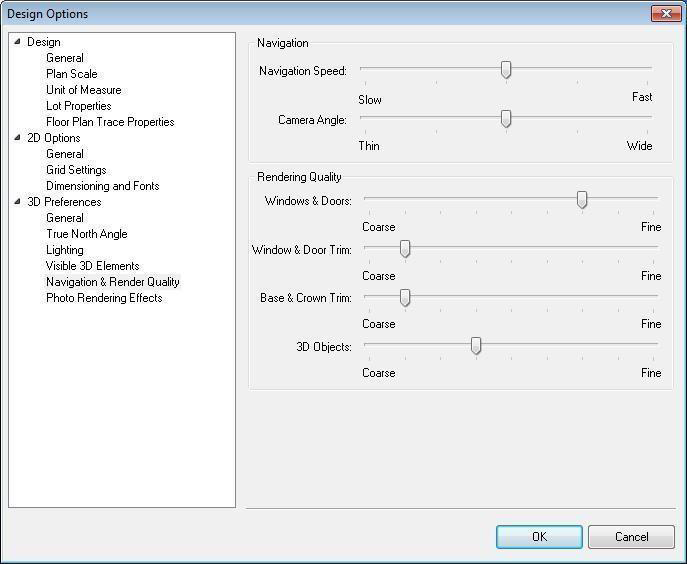Open Plan Scale settings
The image size is (687, 564).
[72, 74]
